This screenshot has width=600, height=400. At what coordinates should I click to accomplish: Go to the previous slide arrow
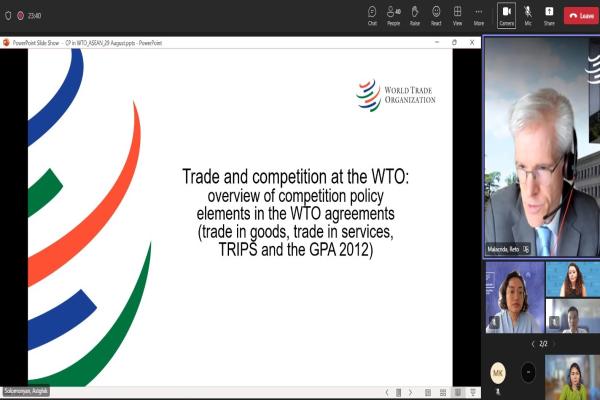(x=387, y=392)
